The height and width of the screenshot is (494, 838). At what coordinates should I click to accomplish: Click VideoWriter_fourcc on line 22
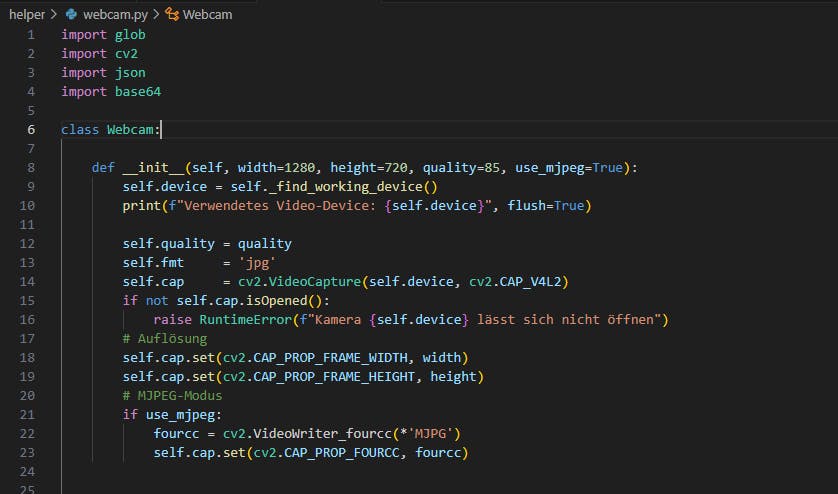(x=322, y=434)
